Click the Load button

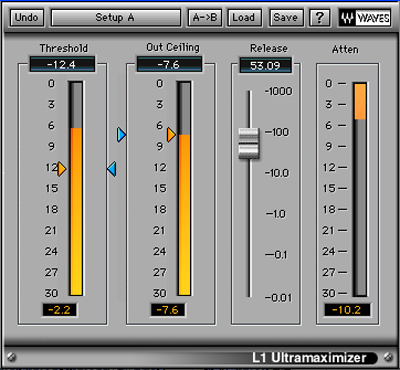click(x=244, y=17)
